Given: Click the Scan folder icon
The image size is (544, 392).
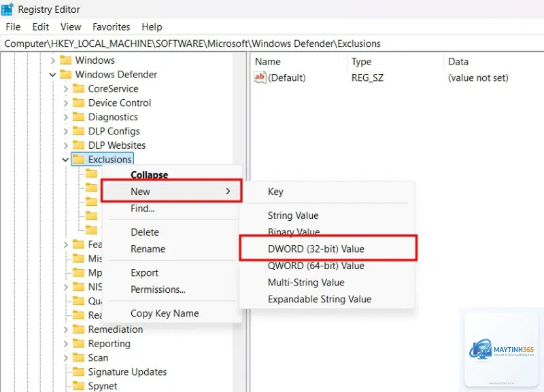Looking at the screenshot, I should point(78,357).
